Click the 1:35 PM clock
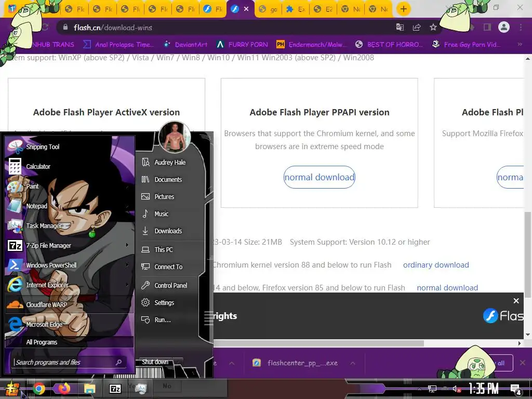Screen dimensions: 532x399 (484, 388)
